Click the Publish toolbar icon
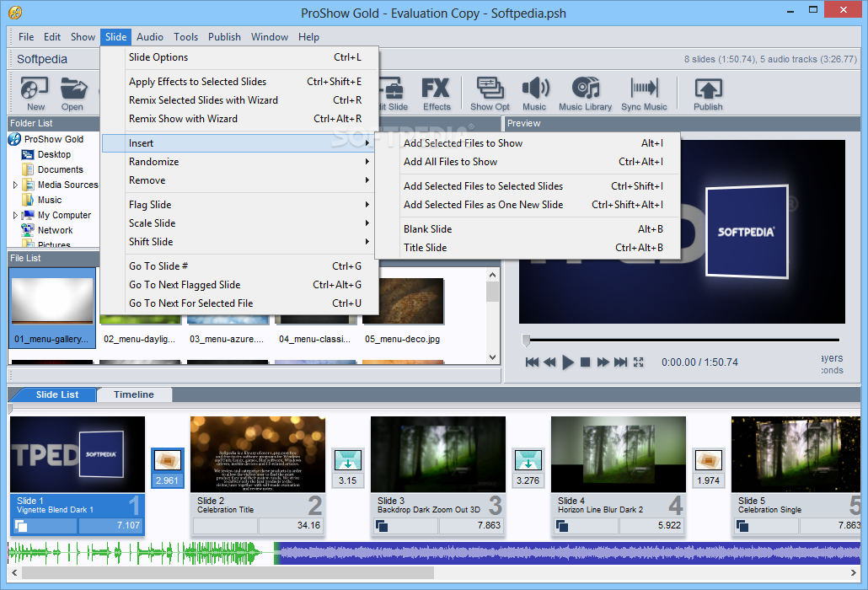 (x=708, y=94)
